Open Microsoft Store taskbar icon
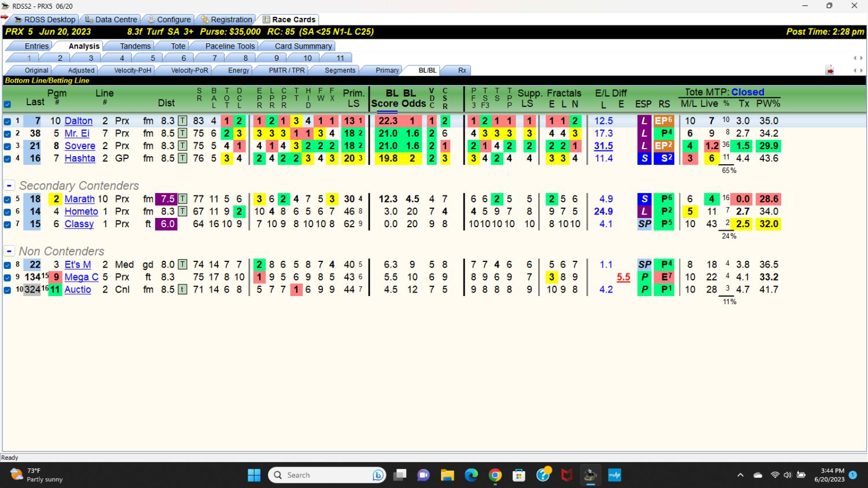 pos(518,475)
